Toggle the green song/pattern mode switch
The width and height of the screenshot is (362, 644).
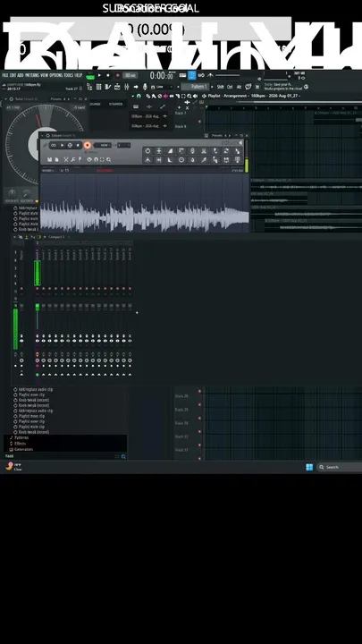click(x=90, y=76)
